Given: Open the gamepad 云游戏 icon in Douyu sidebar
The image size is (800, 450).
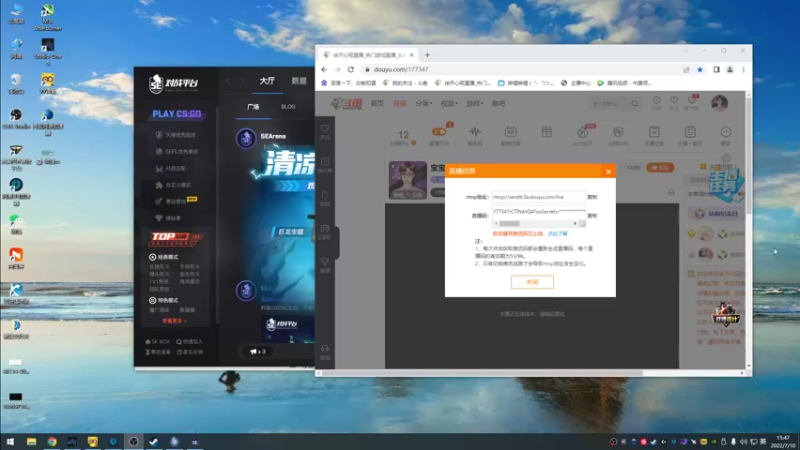Looking at the screenshot, I should (324, 232).
